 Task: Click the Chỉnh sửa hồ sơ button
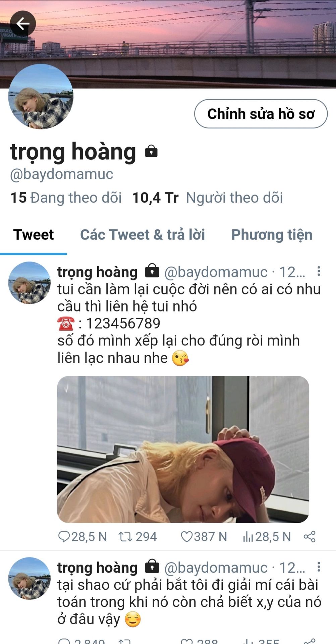(x=261, y=114)
